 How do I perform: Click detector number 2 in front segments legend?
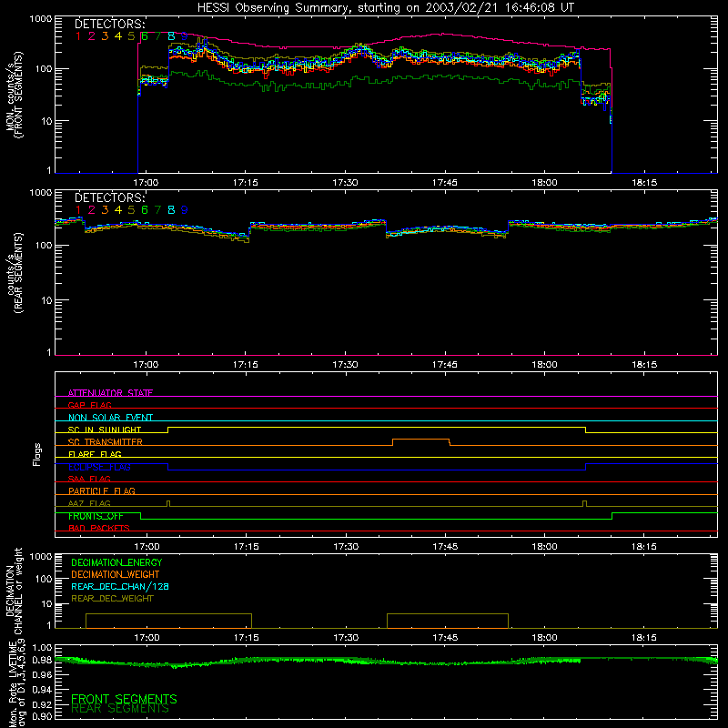92,36
